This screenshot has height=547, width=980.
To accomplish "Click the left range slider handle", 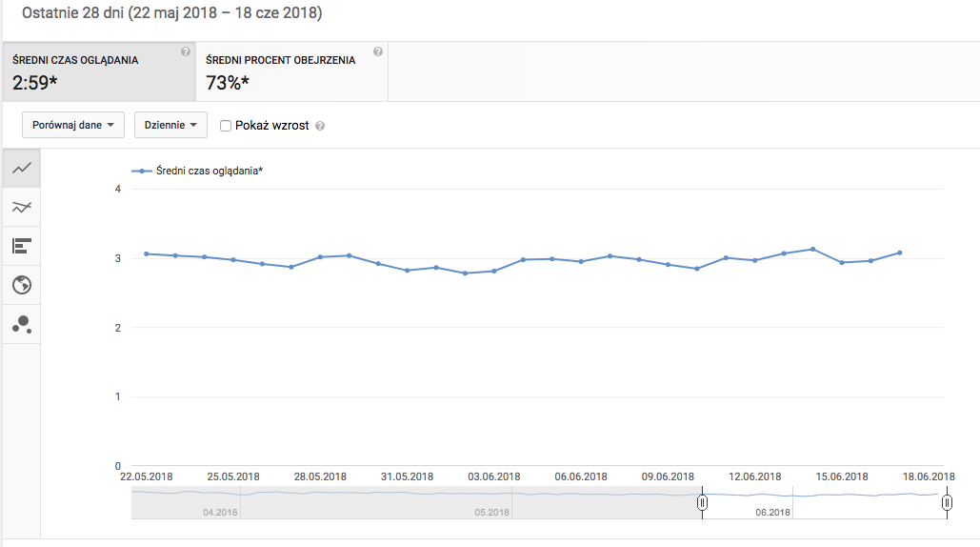I will [x=703, y=502].
